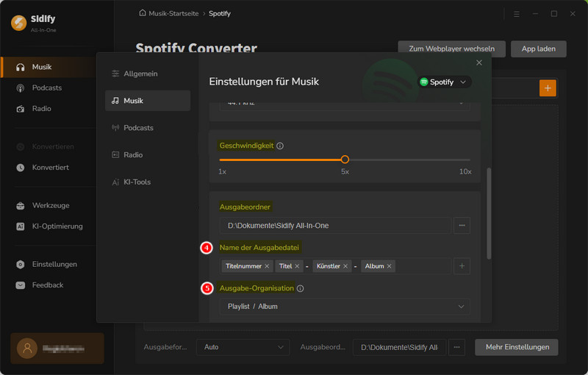Set the speed slider to 10x
Image resolution: width=588 pixels, height=375 pixels.
point(470,160)
